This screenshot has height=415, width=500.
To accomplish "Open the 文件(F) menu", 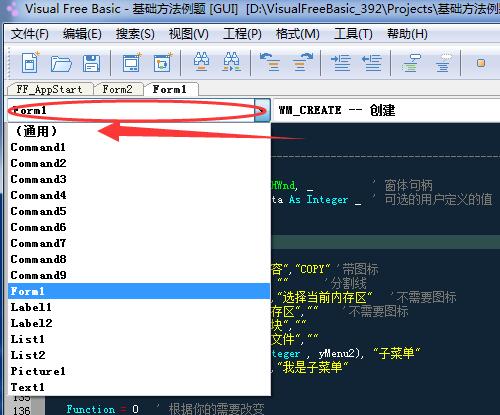I will coord(30,34).
